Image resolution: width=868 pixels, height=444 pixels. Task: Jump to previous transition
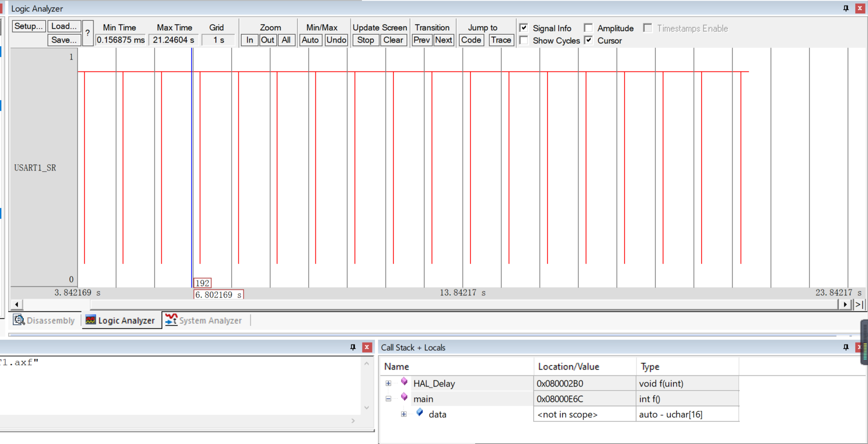[422, 40]
